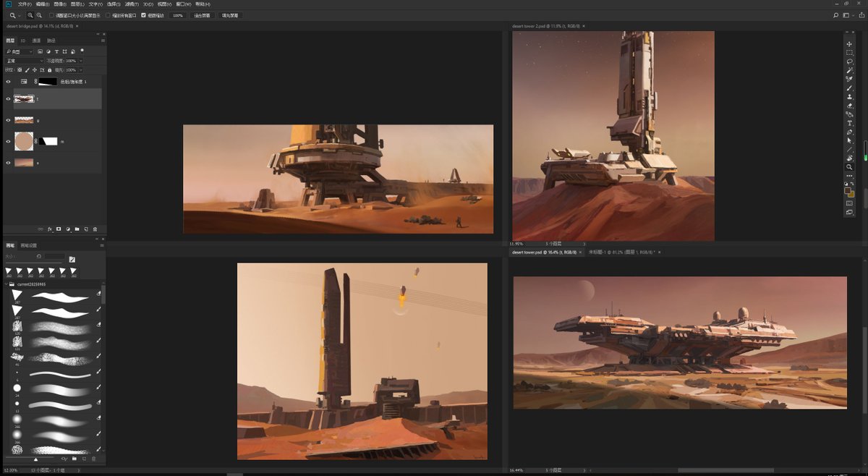Screen dimensions: 868x476
Task: Create new adjustment layer icon
Action: point(68,229)
